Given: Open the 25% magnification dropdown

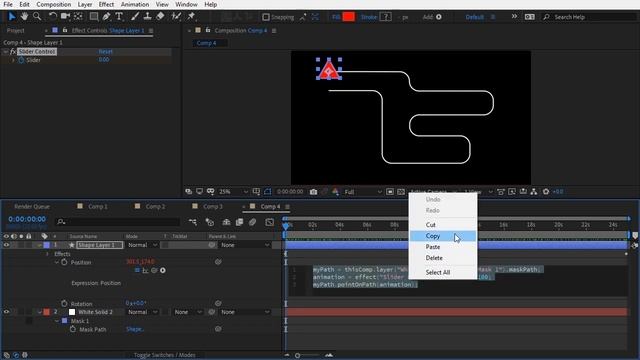Looking at the screenshot, I should pyautogui.click(x=233, y=191).
